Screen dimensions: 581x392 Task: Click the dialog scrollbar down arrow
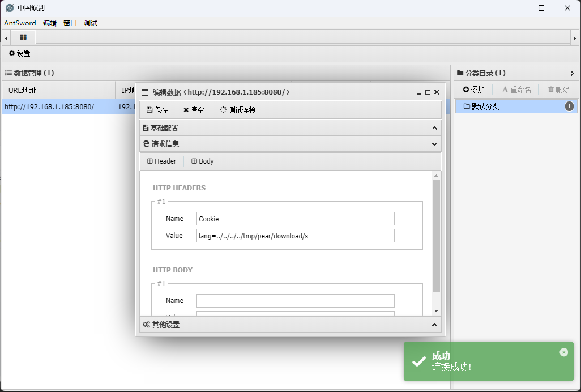click(x=436, y=311)
